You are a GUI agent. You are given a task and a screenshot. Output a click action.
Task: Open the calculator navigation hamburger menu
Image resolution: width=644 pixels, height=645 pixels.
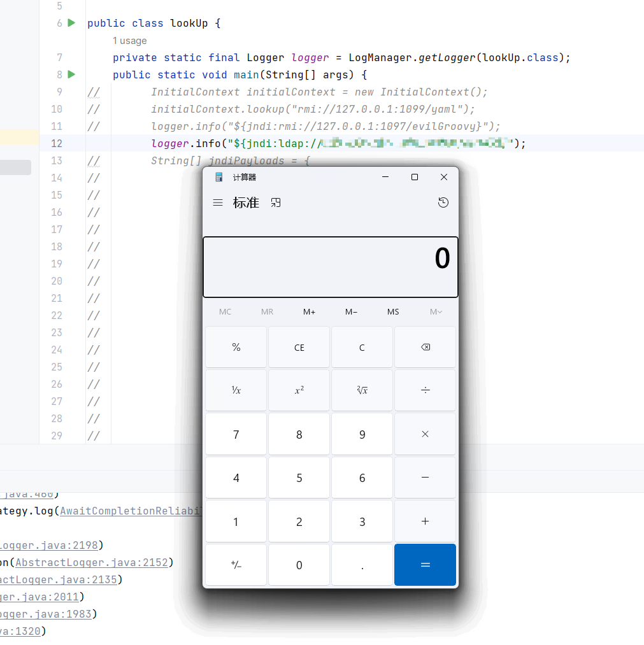click(218, 202)
